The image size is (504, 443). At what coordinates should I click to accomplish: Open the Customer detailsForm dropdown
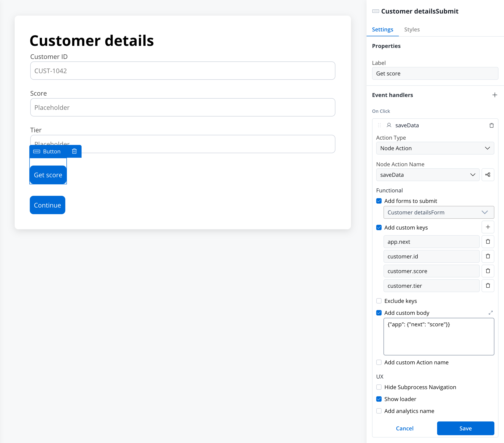click(439, 212)
